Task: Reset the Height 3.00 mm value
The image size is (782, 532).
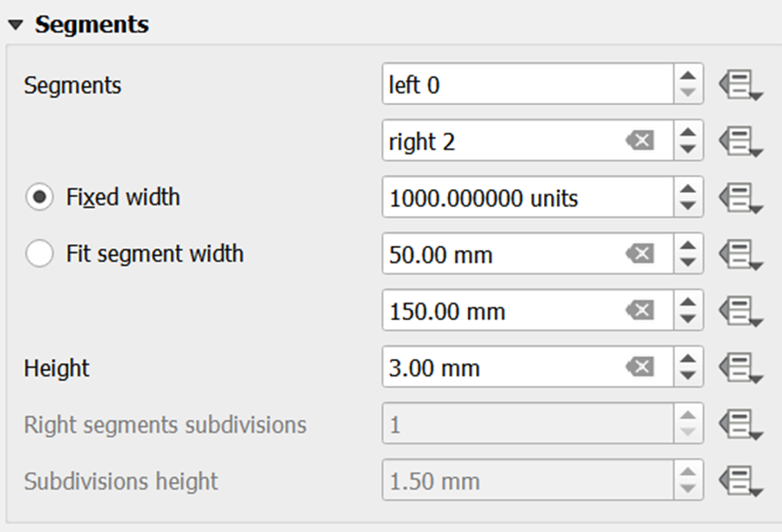Action: pyautogui.click(x=640, y=368)
